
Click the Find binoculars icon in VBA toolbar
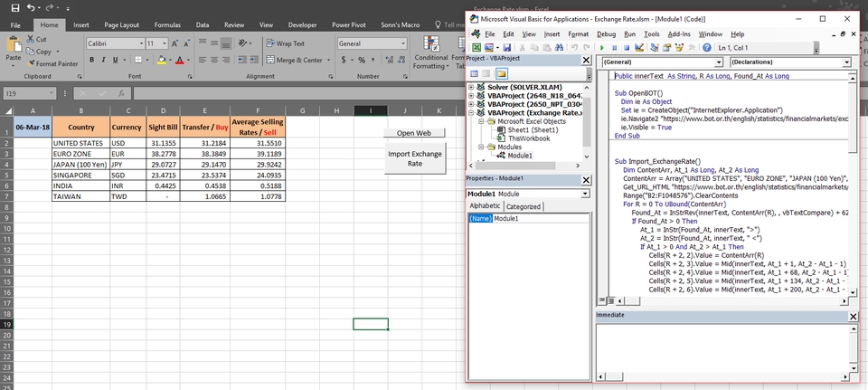coord(559,48)
